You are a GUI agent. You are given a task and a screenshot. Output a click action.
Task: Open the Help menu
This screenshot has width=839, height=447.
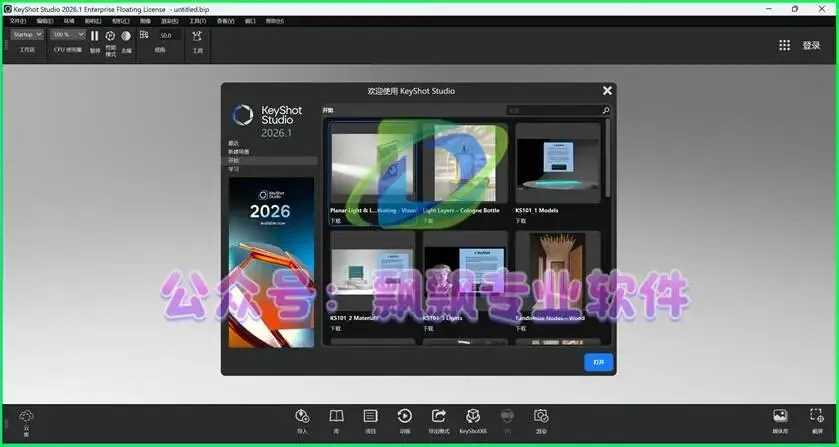tap(275, 21)
